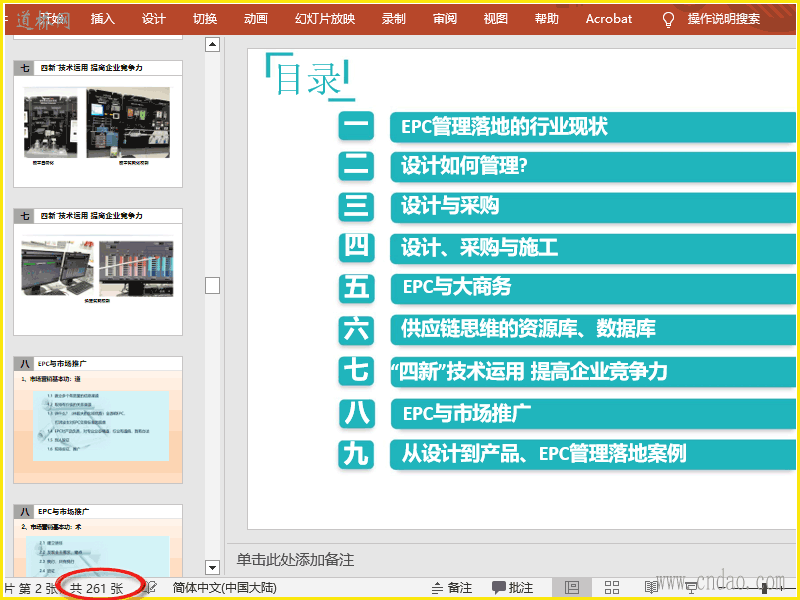Switch to the 切换 tab
The image size is (800, 600).
click(205, 19)
